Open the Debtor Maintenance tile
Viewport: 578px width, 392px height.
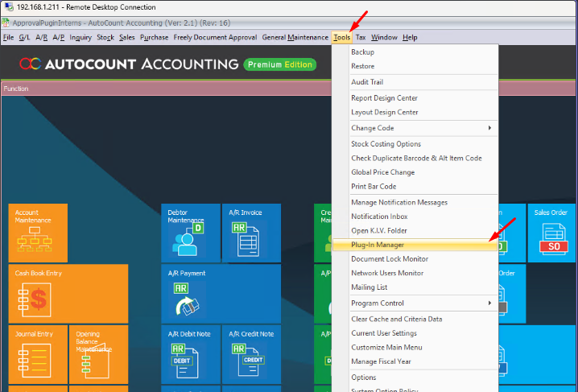point(191,233)
